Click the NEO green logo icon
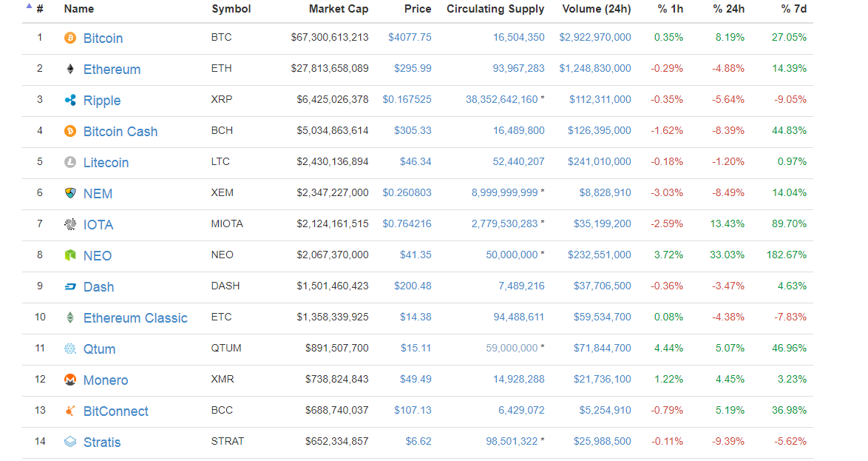This screenshot has height=461, width=868. point(70,255)
